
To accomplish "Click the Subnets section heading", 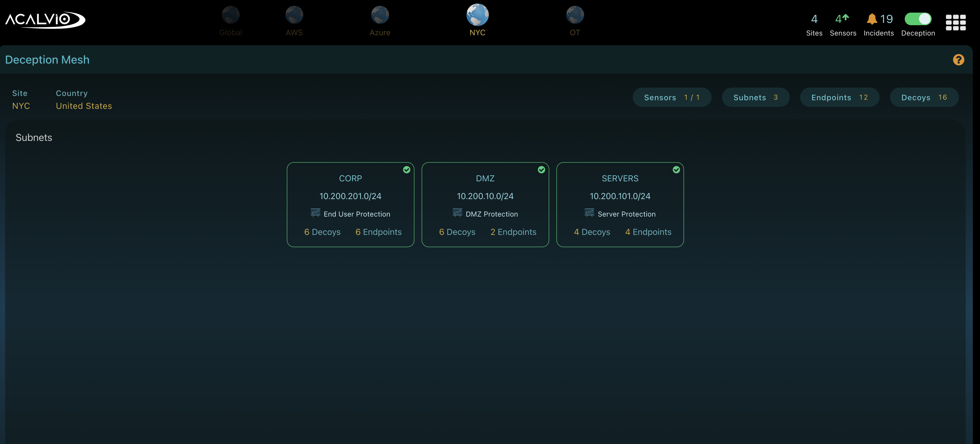I will pyautogui.click(x=34, y=137).
